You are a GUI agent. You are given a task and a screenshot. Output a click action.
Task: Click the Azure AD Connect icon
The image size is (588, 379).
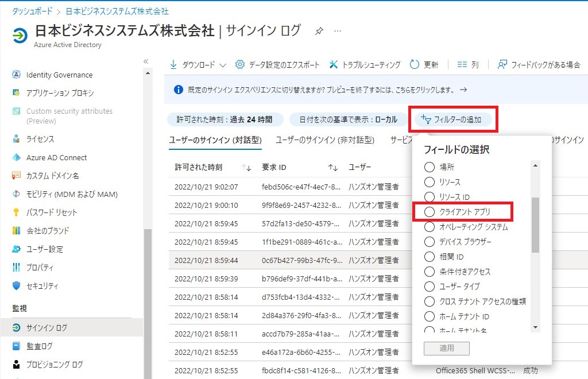point(16,157)
